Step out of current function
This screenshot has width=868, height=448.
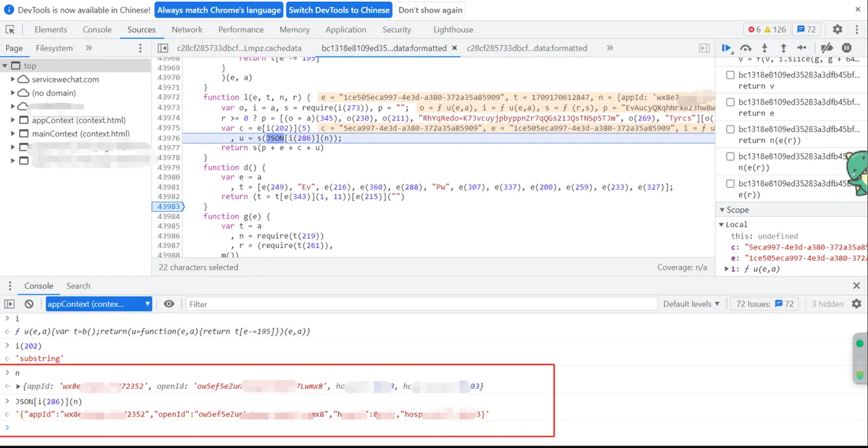coord(783,48)
